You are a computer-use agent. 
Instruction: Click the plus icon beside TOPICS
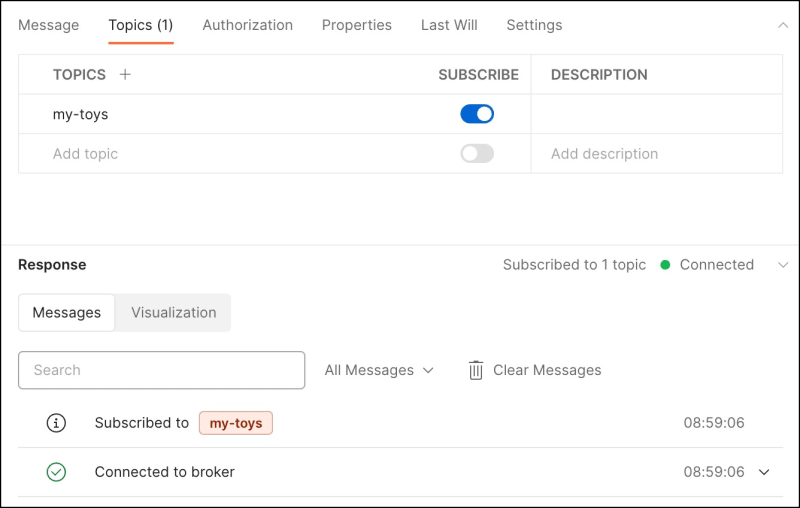tap(125, 74)
